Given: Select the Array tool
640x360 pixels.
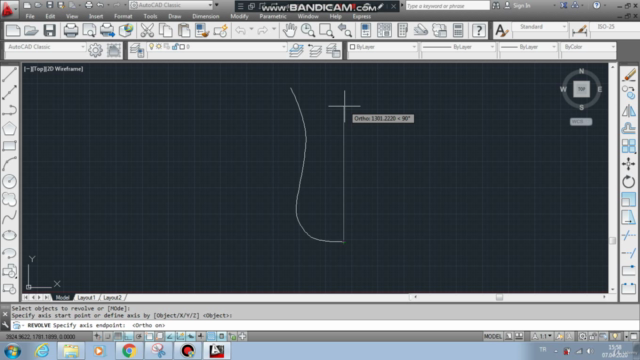Looking at the screenshot, I should click(x=629, y=146).
